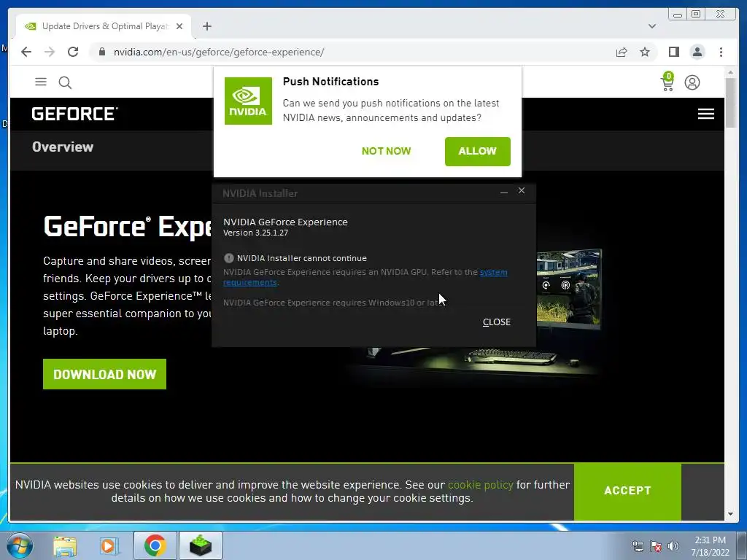This screenshot has height=560, width=747.
Task: Expand the GeForce navigation hamburger menu
Action: (x=706, y=114)
